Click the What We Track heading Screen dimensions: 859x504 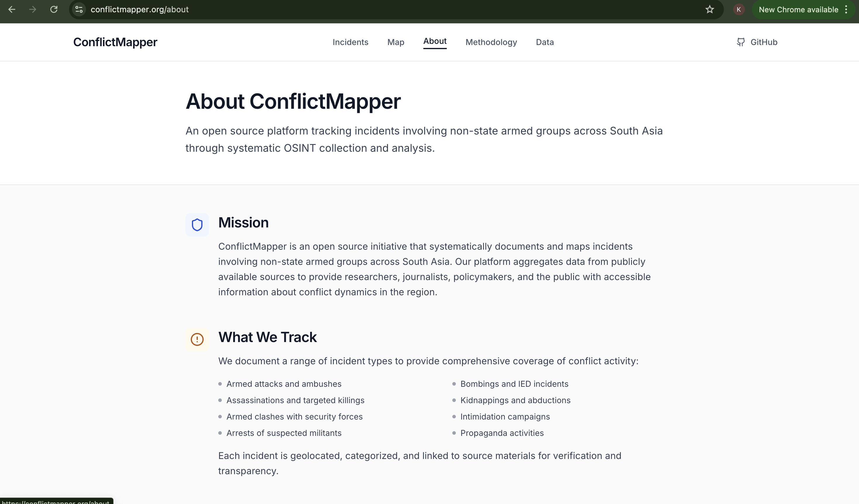[268, 337]
